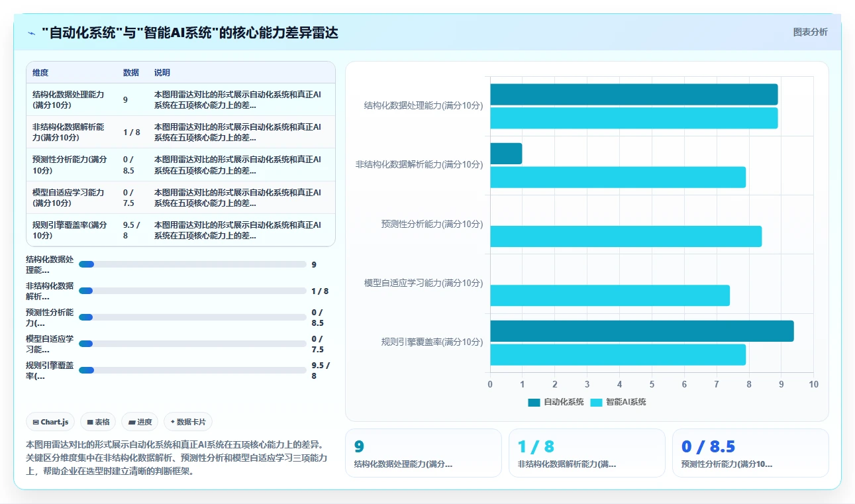The width and height of the screenshot is (855, 504).
Task: Toggle 智能AI系统 legend swatch
Action: (x=597, y=402)
